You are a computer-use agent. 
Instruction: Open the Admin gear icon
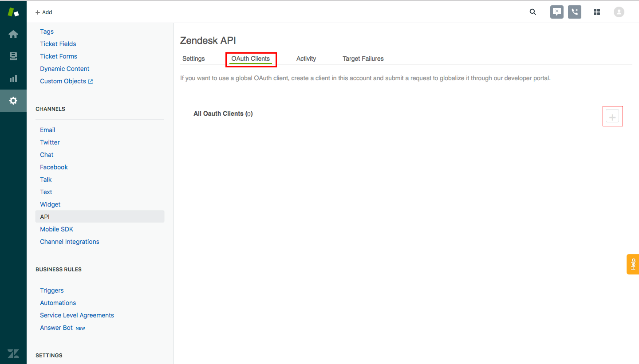click(x=13, y=101)
